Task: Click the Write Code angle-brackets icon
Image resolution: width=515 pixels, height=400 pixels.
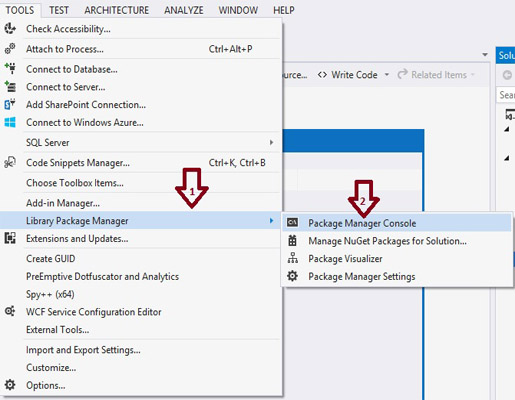Action: coord(322,75)
